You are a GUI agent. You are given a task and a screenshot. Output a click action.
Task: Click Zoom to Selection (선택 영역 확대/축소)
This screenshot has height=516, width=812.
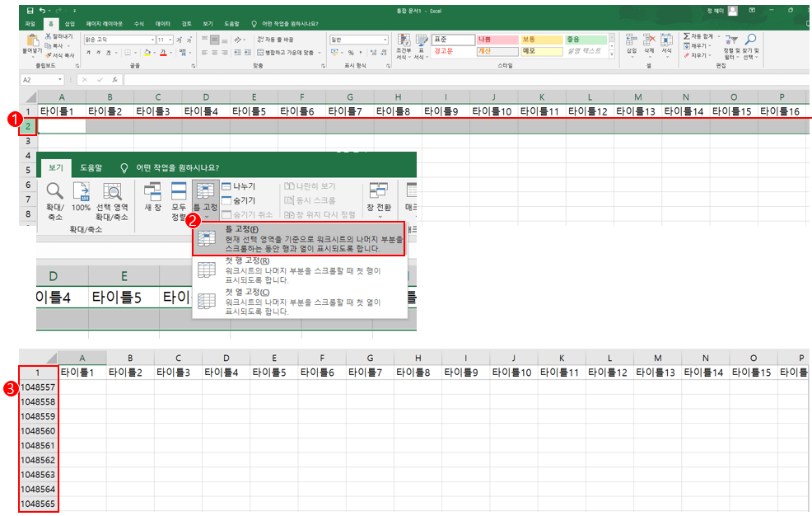[x=112, y=201]
